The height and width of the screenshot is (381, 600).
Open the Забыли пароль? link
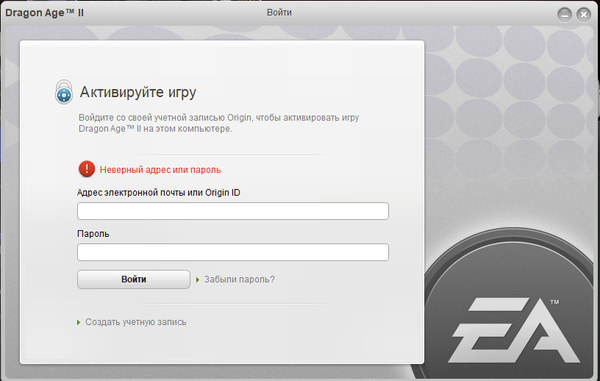(240, 280)
